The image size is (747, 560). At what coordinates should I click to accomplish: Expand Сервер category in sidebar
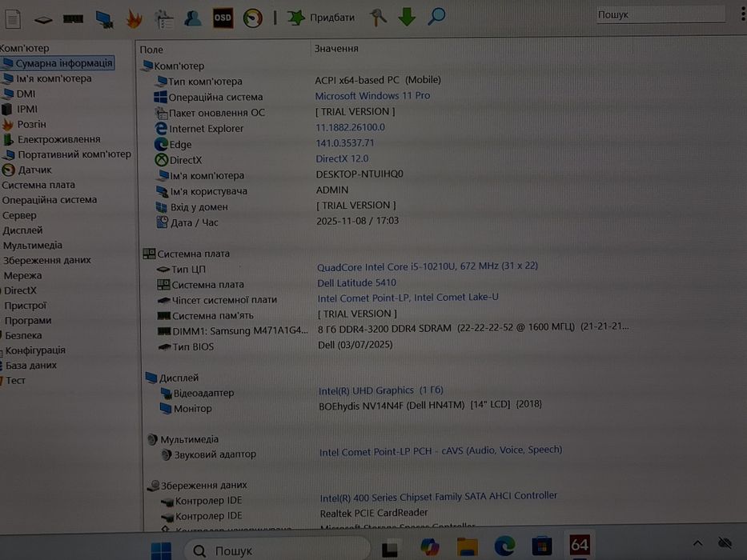click(19, 215)
